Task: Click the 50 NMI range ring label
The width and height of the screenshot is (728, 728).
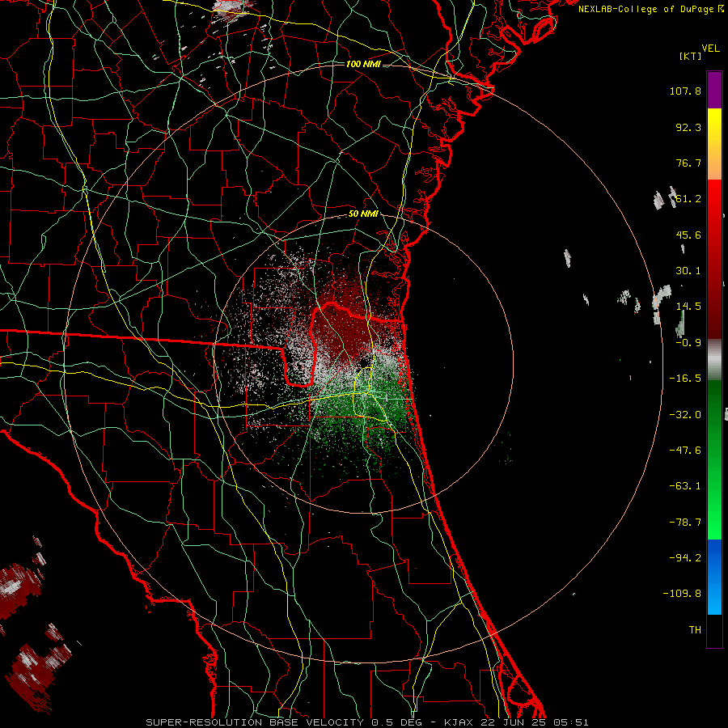Action: point(363,214)
